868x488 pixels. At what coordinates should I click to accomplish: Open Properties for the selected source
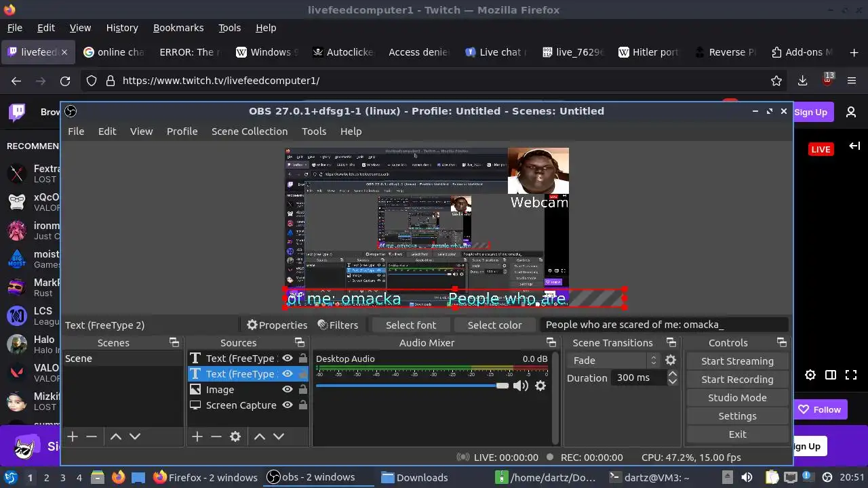(x=277, y=325)
